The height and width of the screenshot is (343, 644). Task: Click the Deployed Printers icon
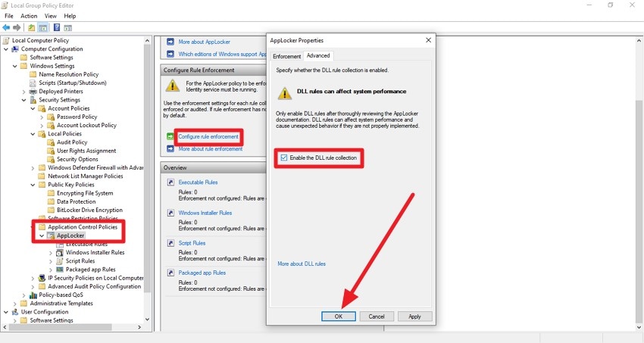(x=33, y=92)
